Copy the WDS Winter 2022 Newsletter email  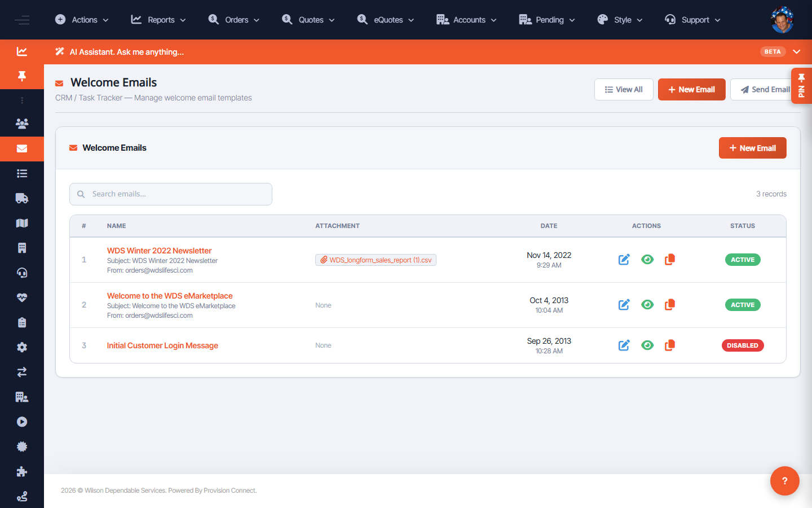click(670, 260)
